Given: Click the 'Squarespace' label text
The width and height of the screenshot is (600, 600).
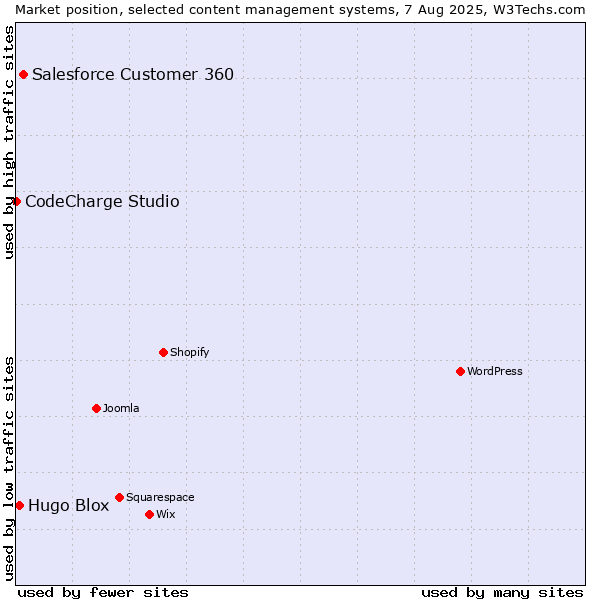Looking at the screenshot, I should pyautogui.click(x=160, y=497).
